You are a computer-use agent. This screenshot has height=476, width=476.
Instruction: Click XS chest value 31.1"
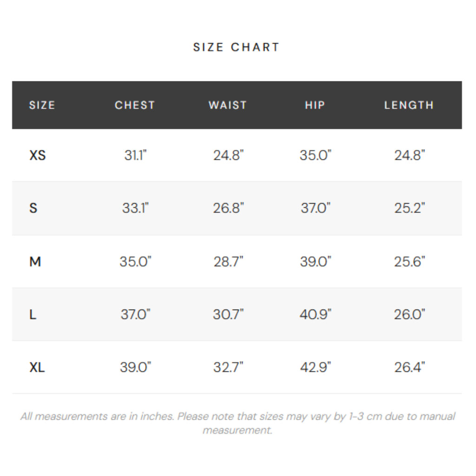(x=135, y=155)
